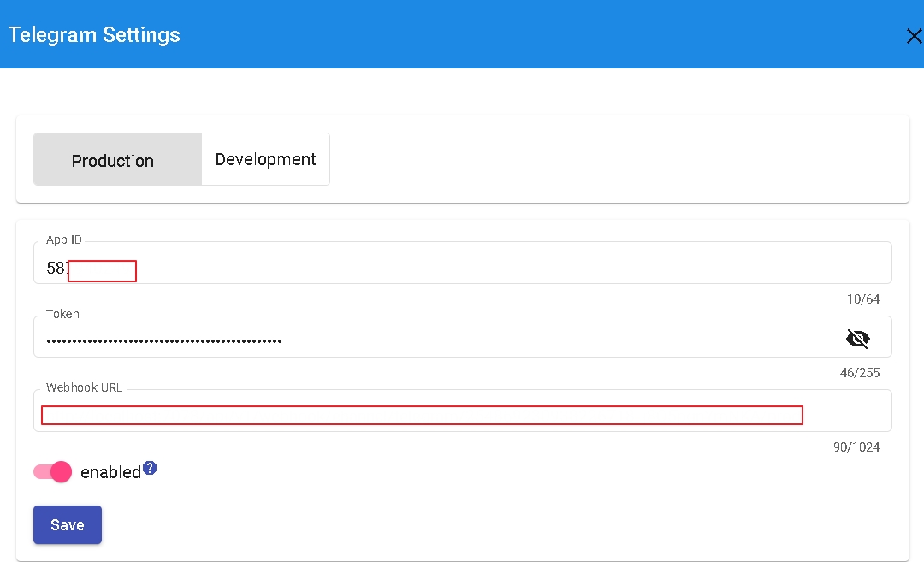
Task: Select the Production environment tab
Action: pos(113,161)
